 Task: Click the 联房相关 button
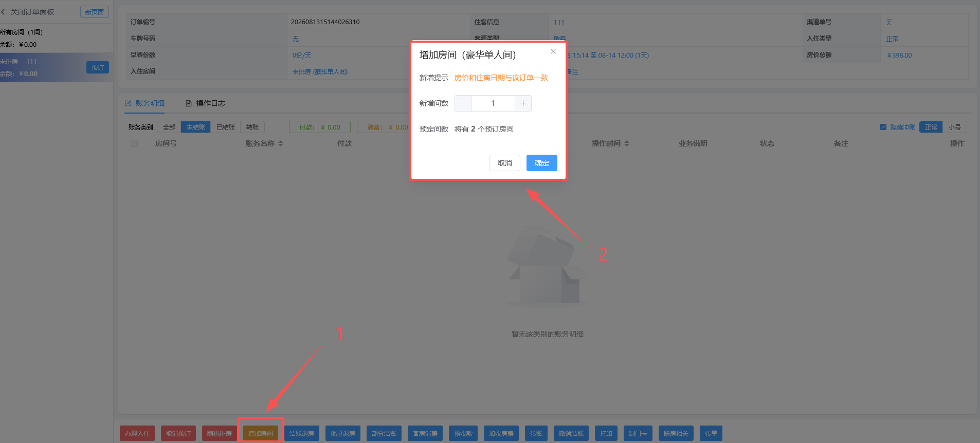676,433
